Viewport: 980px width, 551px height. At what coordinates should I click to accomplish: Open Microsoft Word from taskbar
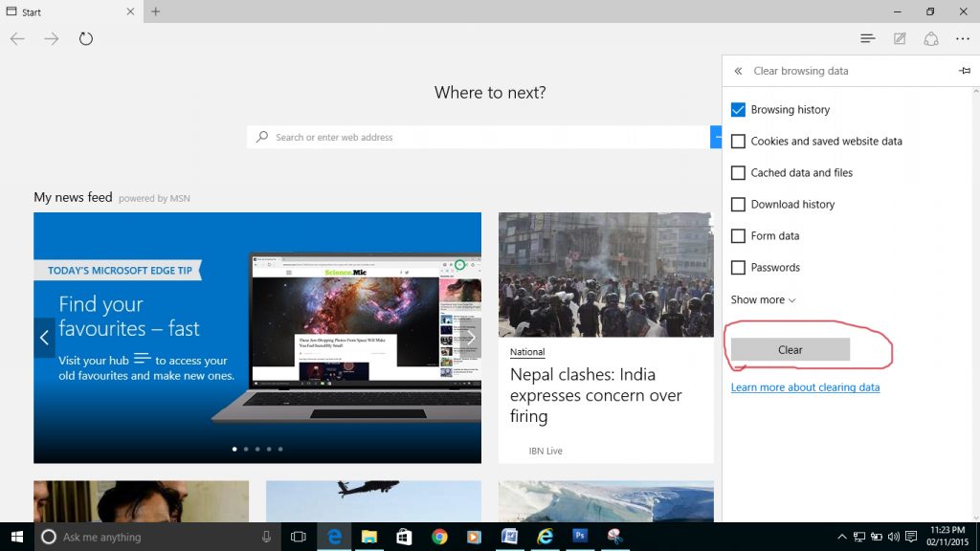pos(509,537)
